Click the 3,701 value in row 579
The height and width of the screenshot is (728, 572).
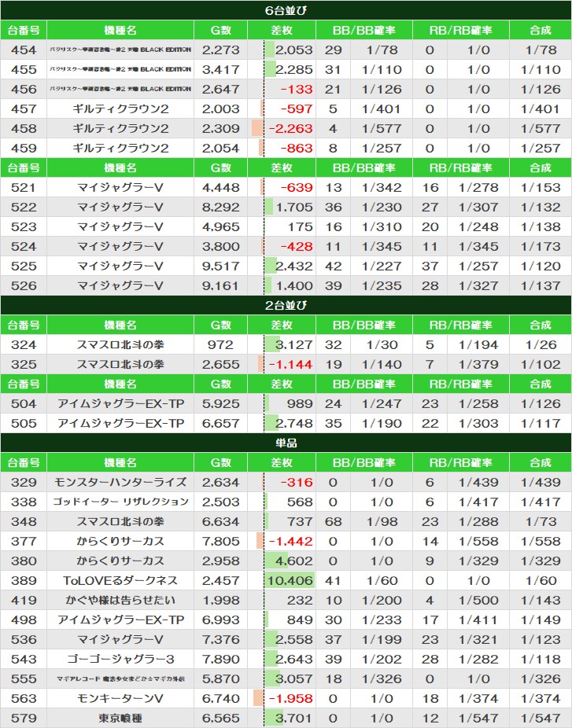(294, 718)
